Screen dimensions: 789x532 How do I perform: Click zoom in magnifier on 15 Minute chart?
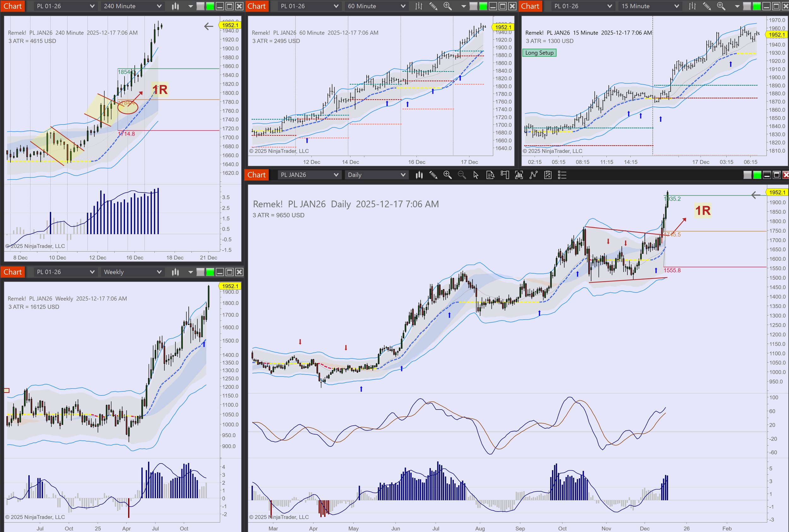pyautogui.click(x=721, y=6)
